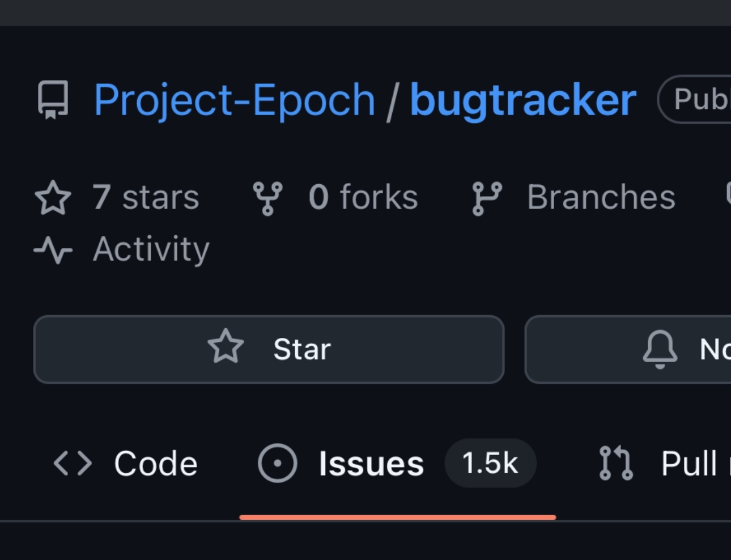This screenshot has height=560, width=731.
Task: Click the angle brackets Code icon
Action: pos(73,464)
